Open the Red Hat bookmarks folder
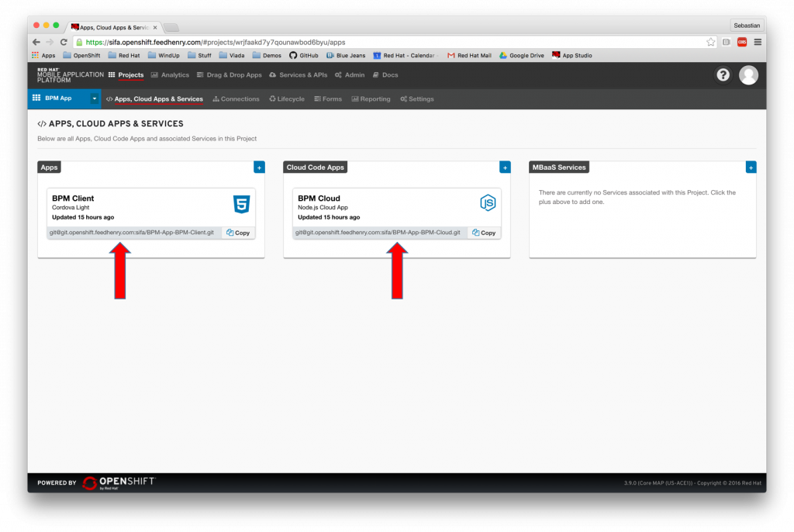 coord(124,55)
